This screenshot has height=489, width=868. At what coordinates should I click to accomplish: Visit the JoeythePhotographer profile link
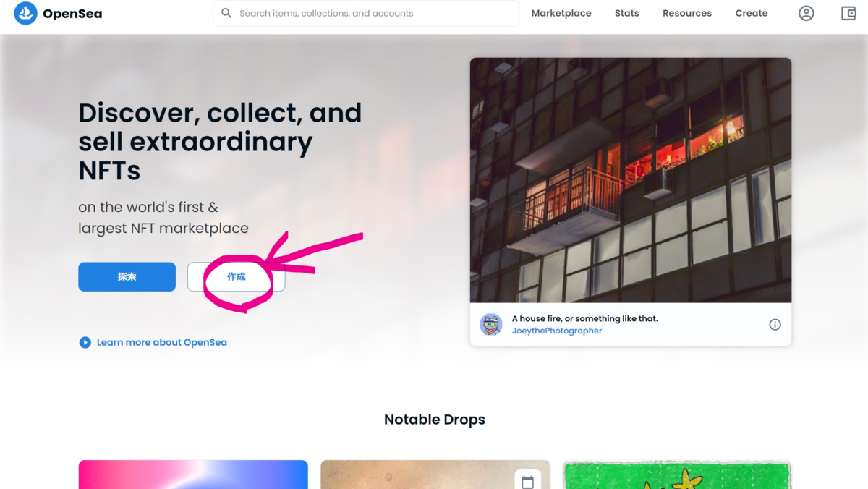click(x=557, y=331)
